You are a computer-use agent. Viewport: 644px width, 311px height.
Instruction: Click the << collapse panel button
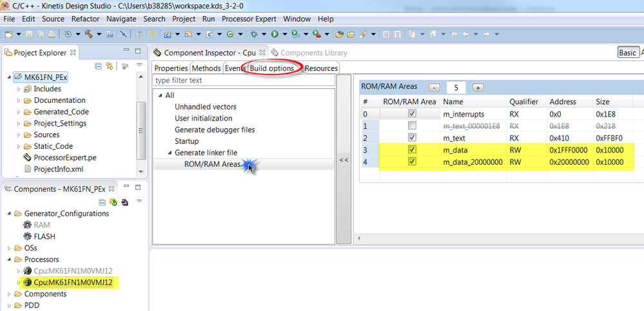[344, 160]
